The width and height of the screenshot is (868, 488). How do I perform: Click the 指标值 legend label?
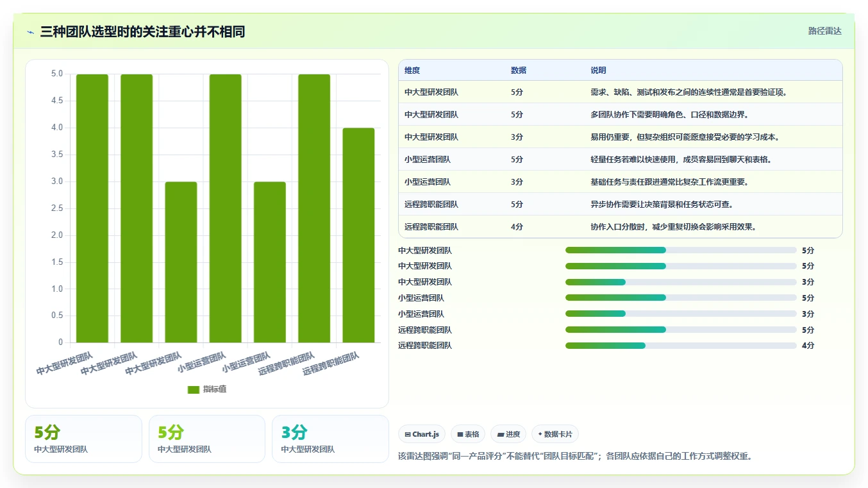[x=215, y=390]
